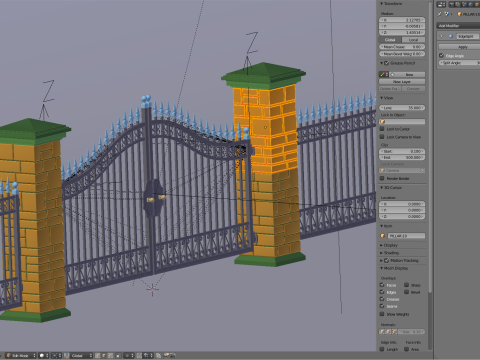Enable edge Length info checkbox

point(382,349)
